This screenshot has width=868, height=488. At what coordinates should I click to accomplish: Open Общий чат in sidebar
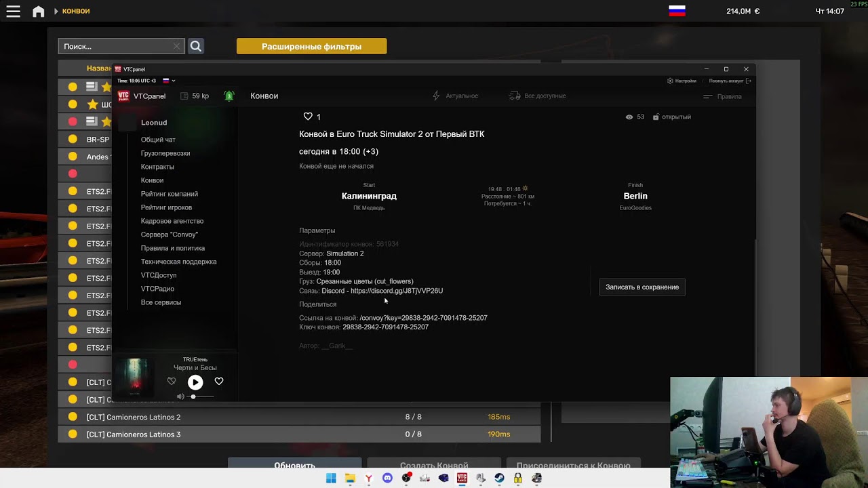pos(158,140)
